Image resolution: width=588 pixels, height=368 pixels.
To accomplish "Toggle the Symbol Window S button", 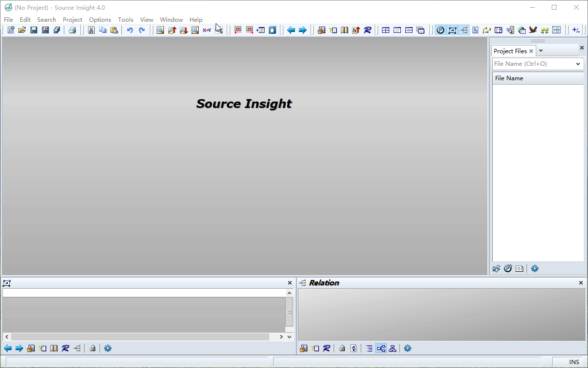I will coord(475,30).
